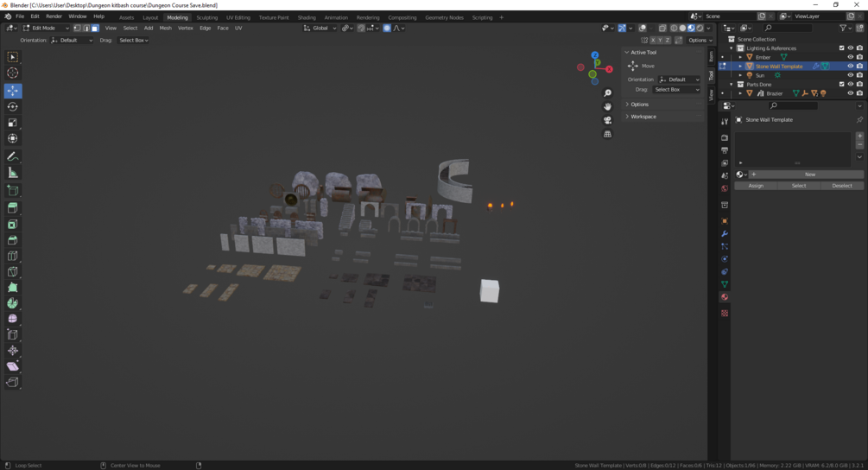Select the Move tool in left toolbar
The width and height of the screenshot is (868, 470).
[x=13, y=90]
